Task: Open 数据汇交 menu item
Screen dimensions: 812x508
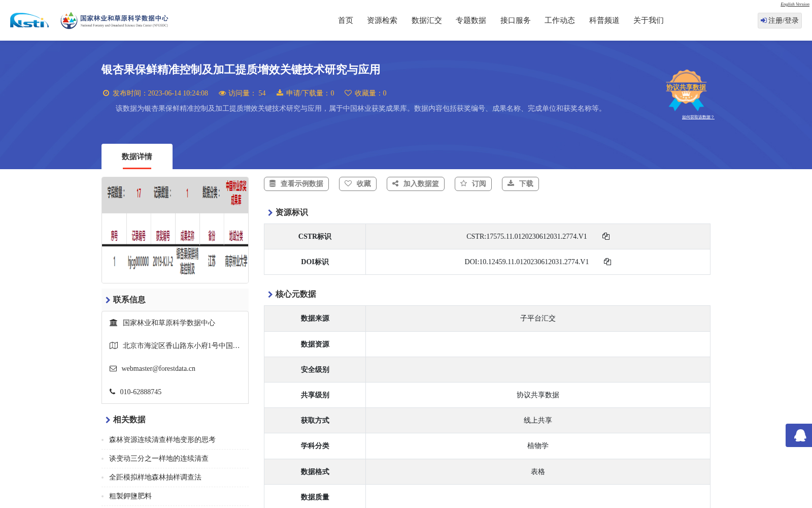Action: coord(427,20)
